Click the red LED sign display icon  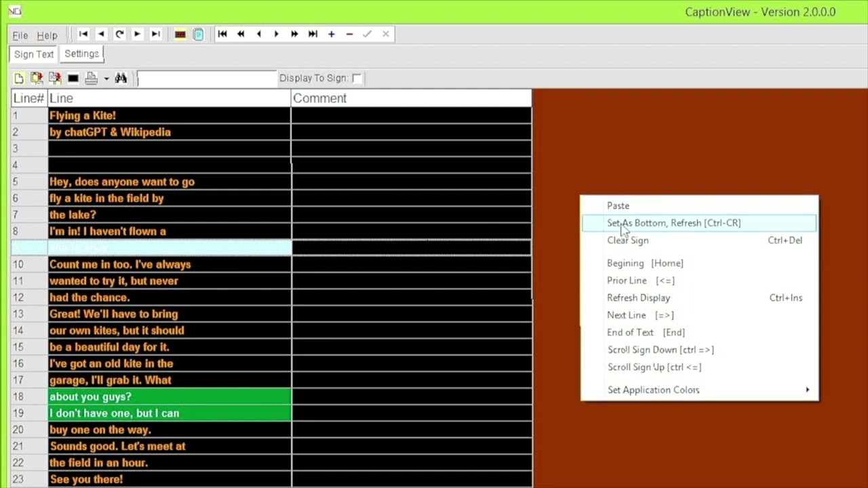180,35
